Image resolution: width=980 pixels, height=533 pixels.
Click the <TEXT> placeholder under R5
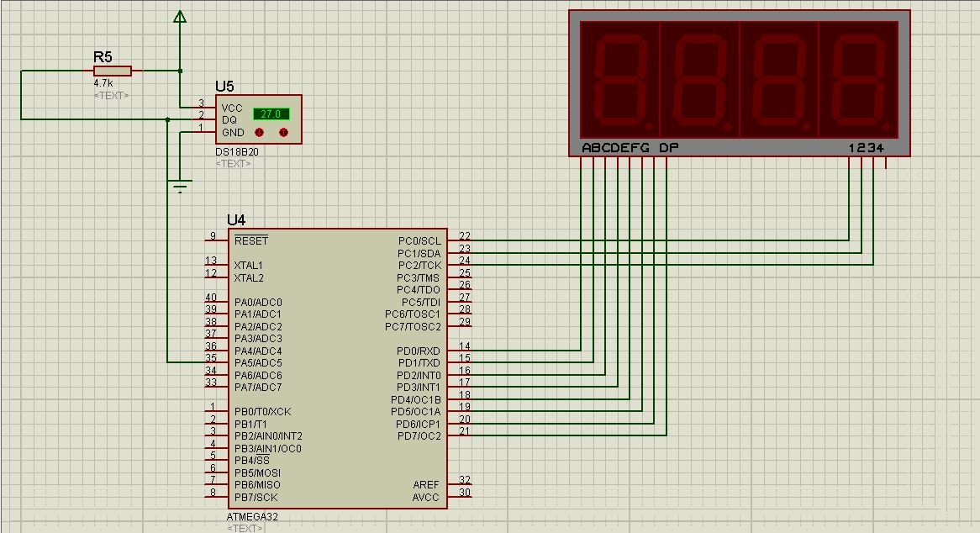click(111, 96)
